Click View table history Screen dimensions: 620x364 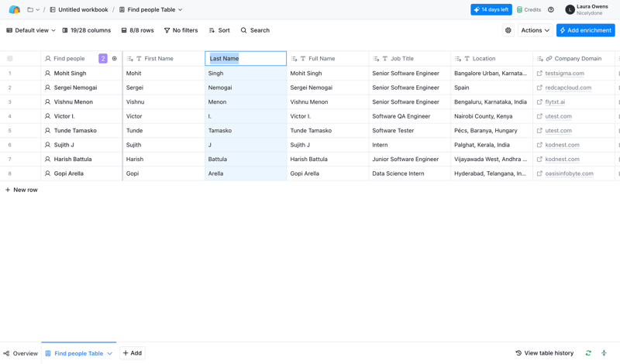pos(544,353)
